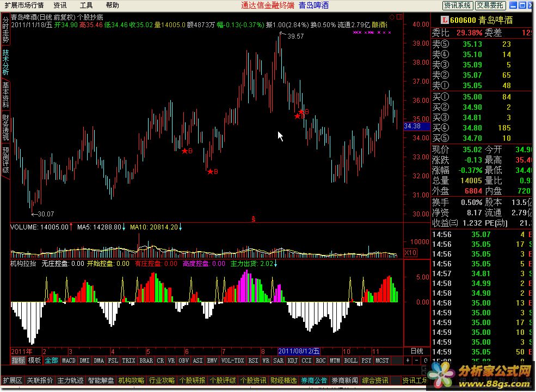Viewport: 536px width, 392px height.
Task: Click the 交易委托 button
Action: (490, 5)
